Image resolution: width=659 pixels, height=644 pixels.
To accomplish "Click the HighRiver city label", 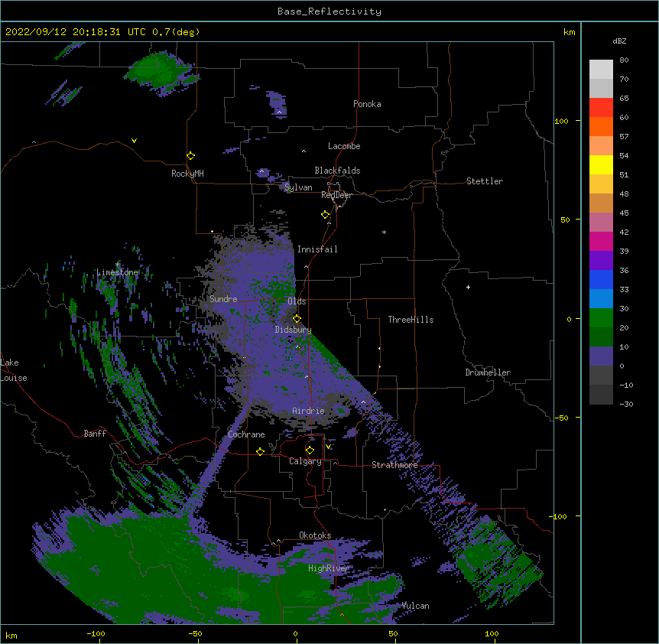I will pos(329,568).
